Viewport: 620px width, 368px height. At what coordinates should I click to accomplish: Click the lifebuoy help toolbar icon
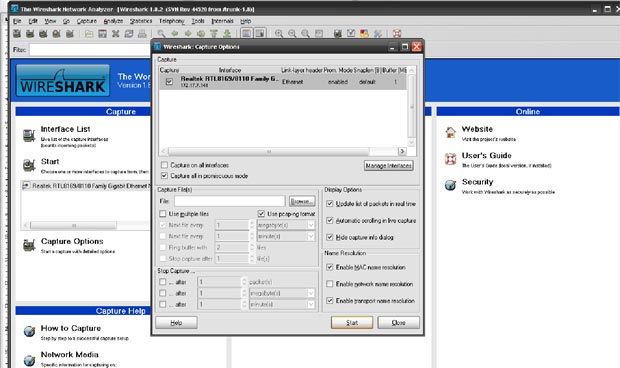[397, 34]
